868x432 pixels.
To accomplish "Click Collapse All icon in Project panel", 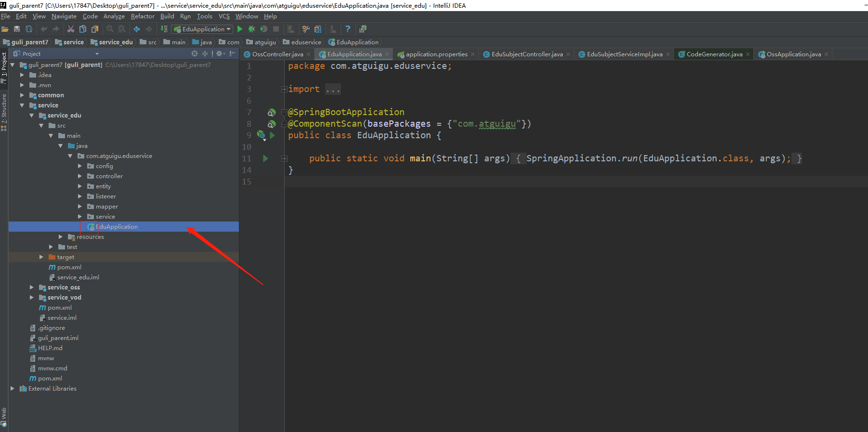I will [x=205, y=53].
